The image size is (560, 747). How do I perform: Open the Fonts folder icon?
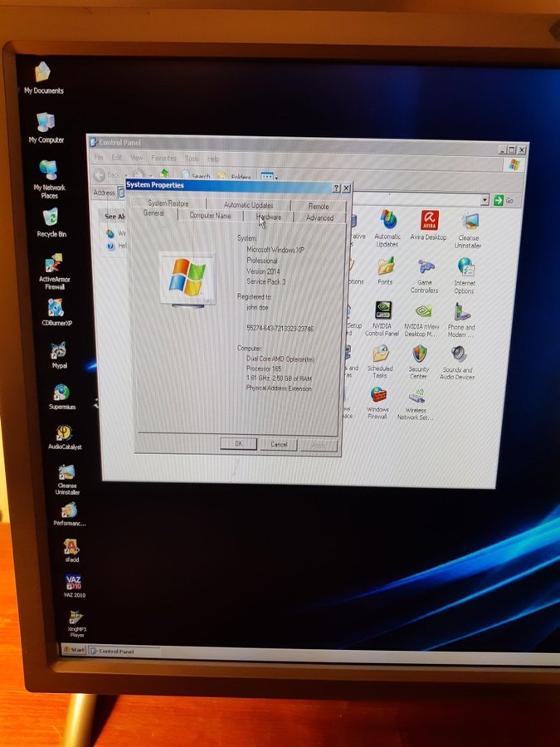click(385, 267)
